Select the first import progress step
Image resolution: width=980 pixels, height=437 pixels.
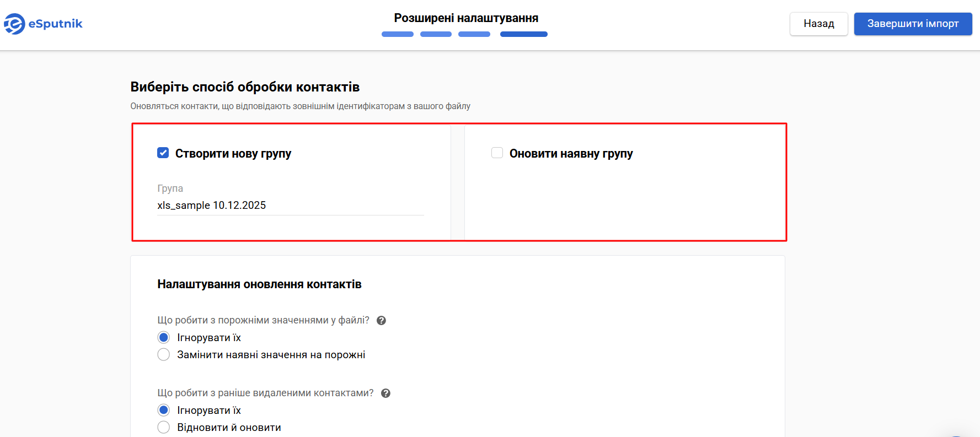[x=397, y=34]
